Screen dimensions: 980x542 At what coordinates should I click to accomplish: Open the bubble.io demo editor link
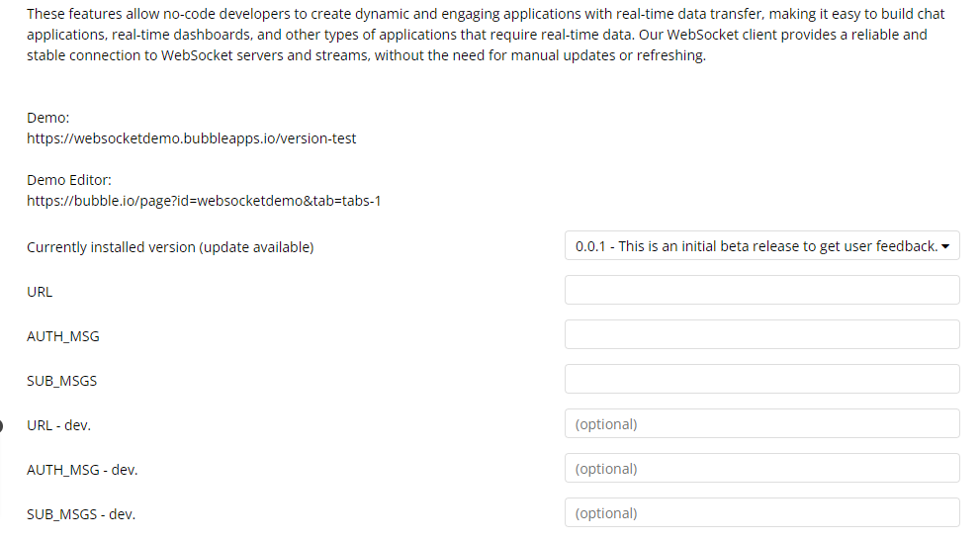pos(204,201)
